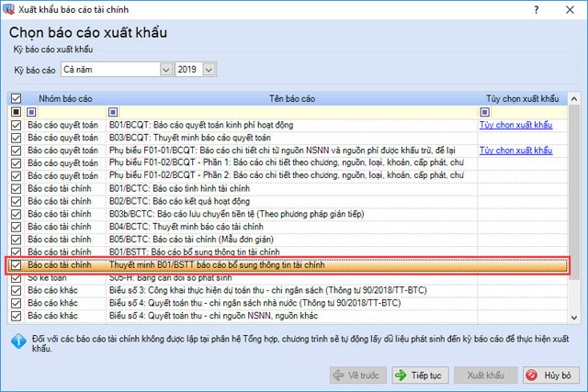The width and height of the screenshot is (588, 392).
Task: Uncheck the B03/BCQT Thuyết minh row checkbox
Action: pos(16,138)
